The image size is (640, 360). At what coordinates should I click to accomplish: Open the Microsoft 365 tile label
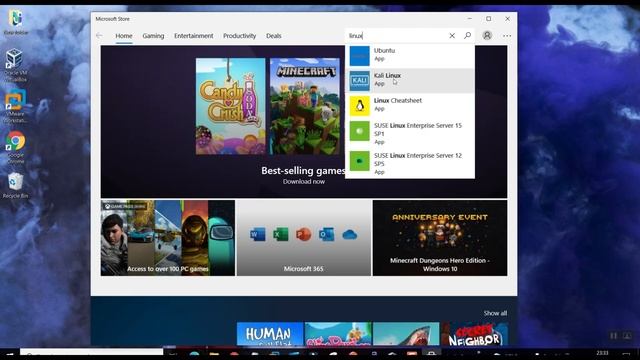pyautogui.click(x=303, y=269)
